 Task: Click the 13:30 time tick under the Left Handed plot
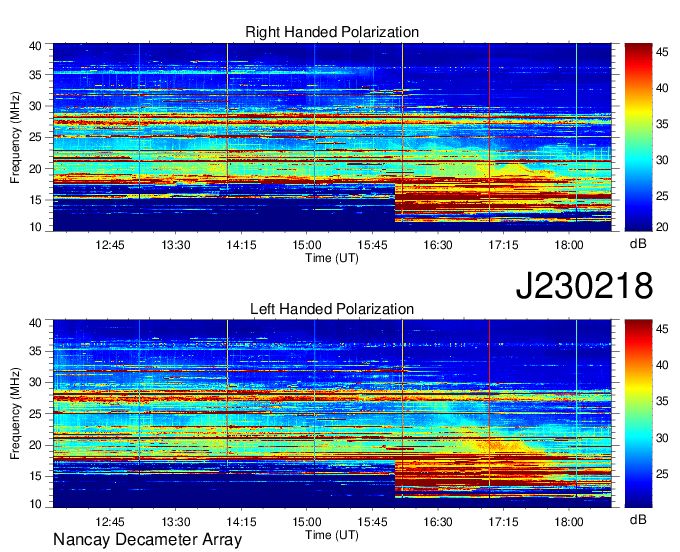[x=176, y=522]
